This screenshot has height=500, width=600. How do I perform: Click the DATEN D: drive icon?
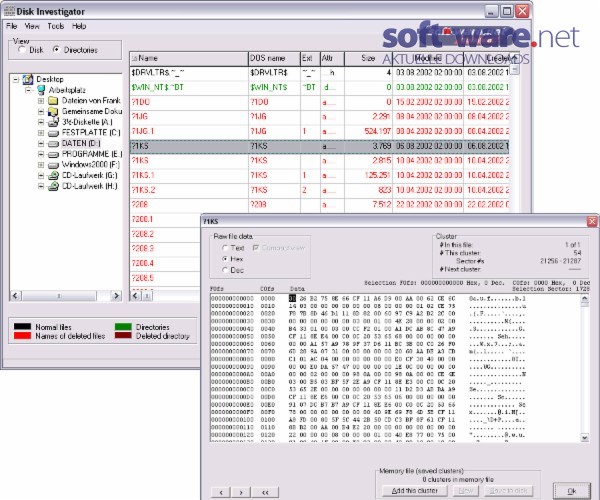(x=53, y=144)
